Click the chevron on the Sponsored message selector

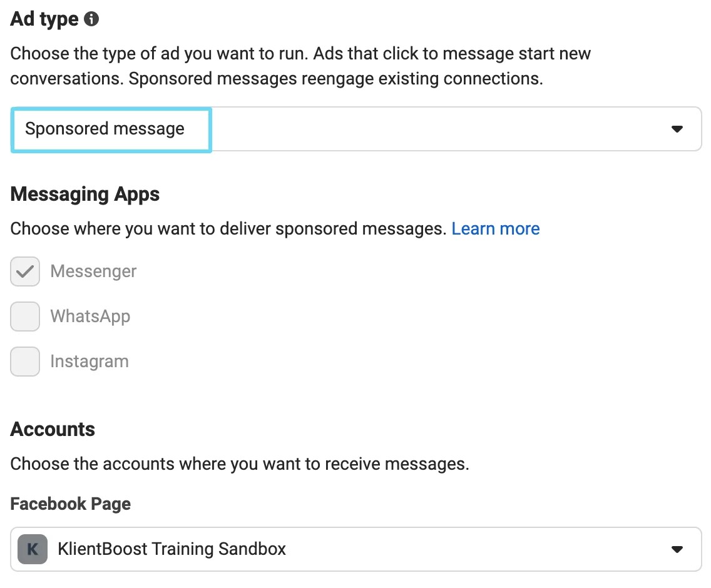(677, 129)
